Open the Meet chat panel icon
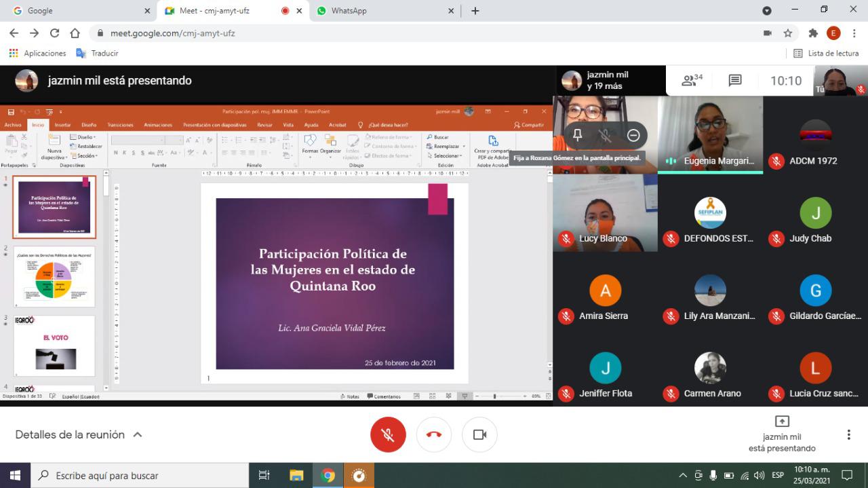The image size is (868, 488). coord(735,81)
